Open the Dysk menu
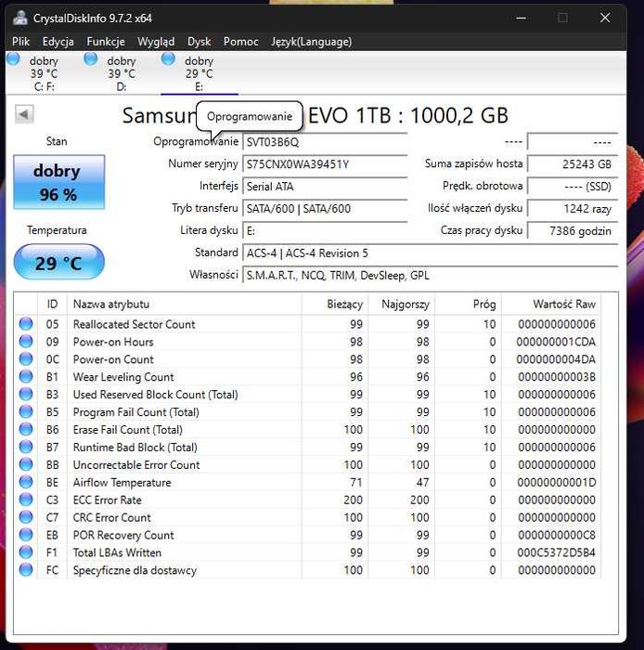This screenshot has width=644, height=650. tap(200, 42)
